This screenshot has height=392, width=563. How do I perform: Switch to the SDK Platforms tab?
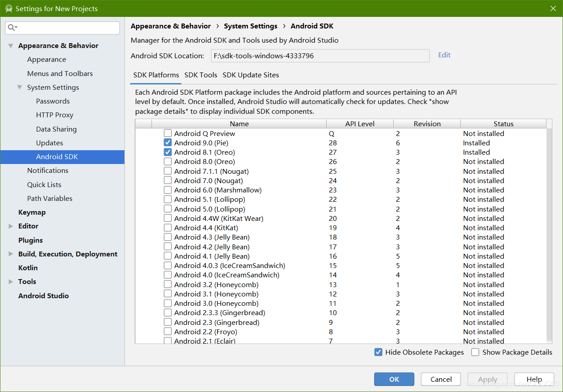click(156, 75)
